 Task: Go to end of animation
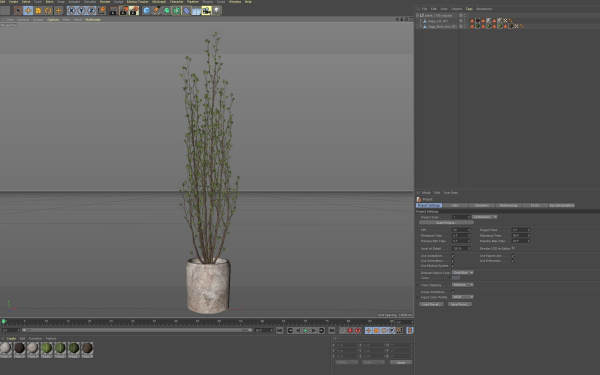(x=331, y=331)
